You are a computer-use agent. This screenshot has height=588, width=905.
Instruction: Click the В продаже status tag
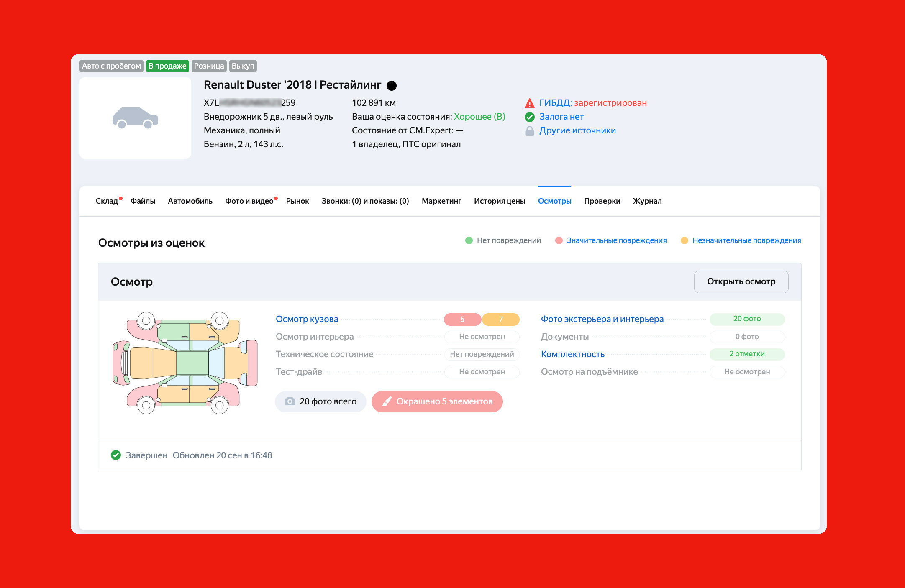tap(167, 66)
